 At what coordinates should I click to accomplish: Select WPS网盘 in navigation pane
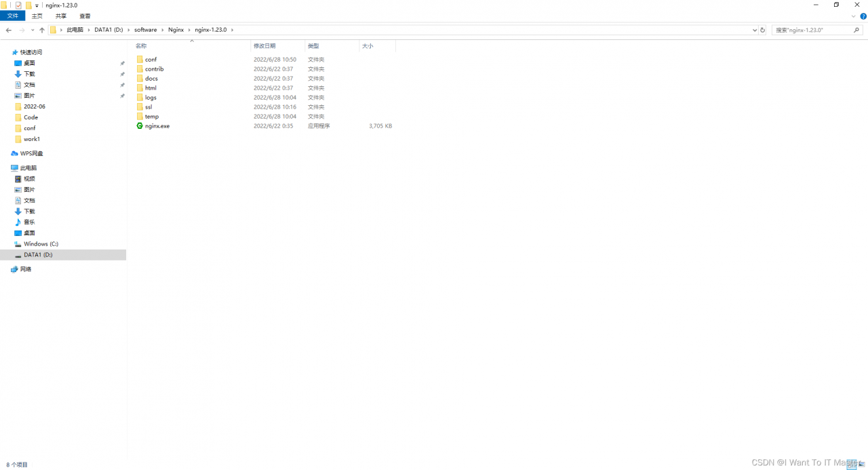[x=31, y=153]
